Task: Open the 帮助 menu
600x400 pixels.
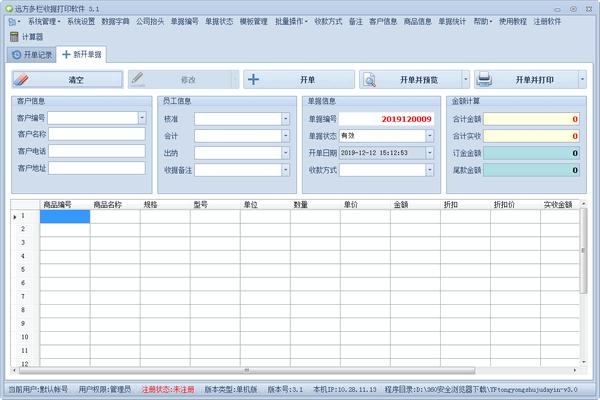Action: (x=483, y=21)
